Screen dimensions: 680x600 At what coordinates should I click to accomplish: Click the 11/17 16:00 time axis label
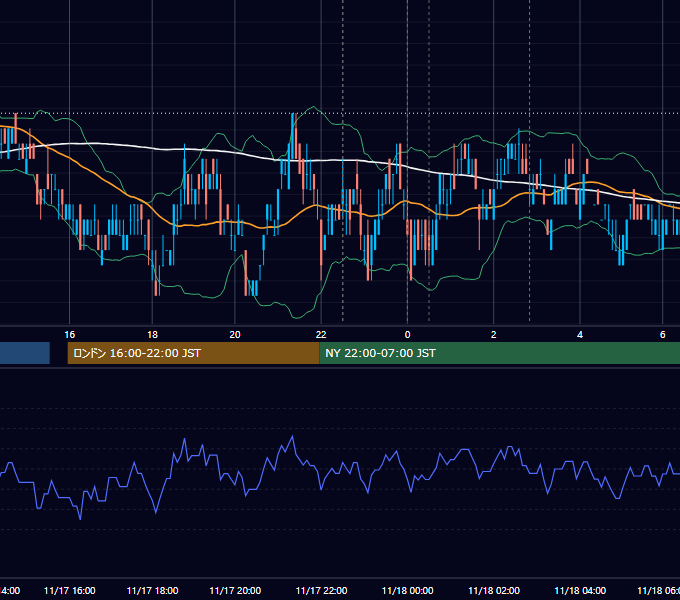69,590
